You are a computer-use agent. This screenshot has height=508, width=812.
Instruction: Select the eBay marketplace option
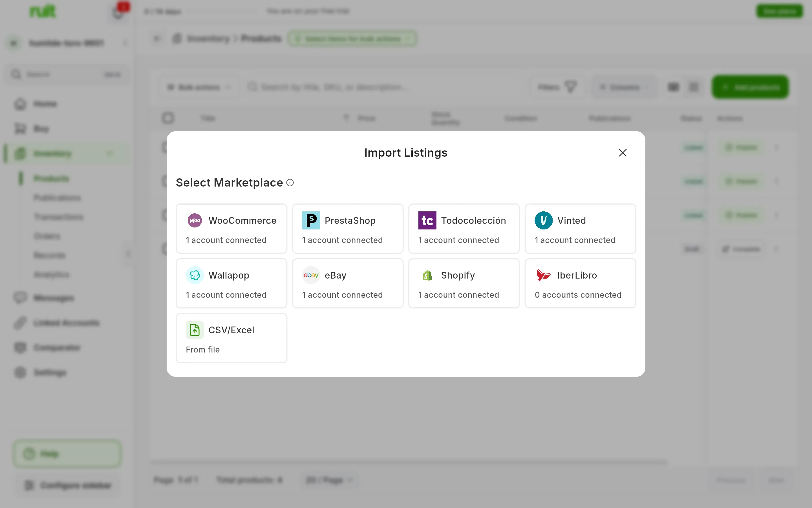point(348,283)
